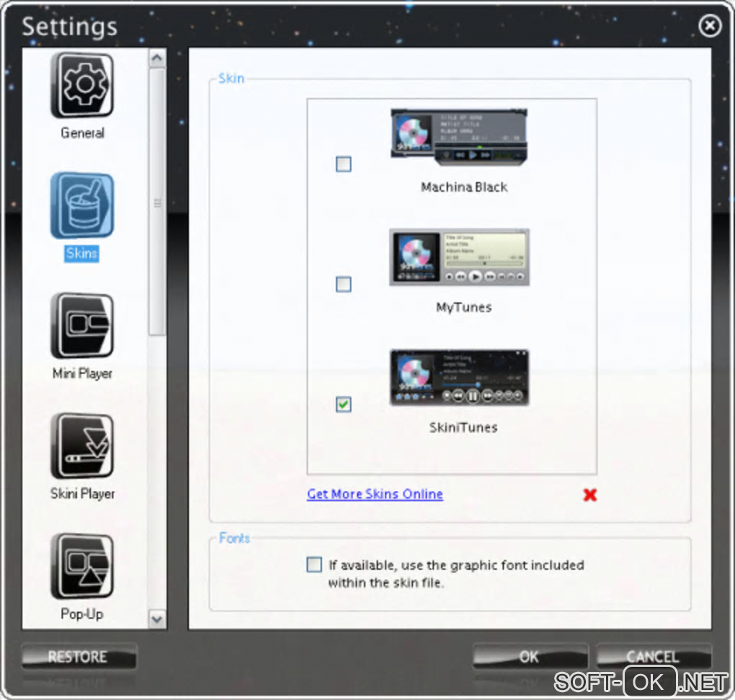Confirm settings with the OK button
Viewport: 735px width, 700px height.
(530, 657)
